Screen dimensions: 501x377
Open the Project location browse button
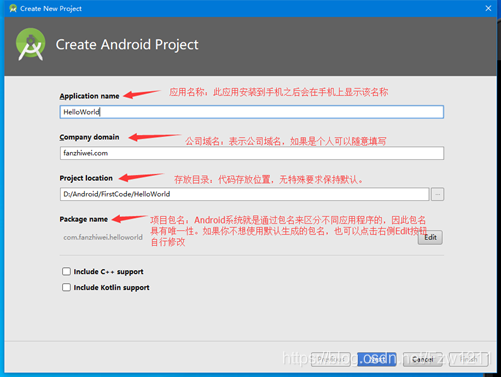(x=437, y=194)
